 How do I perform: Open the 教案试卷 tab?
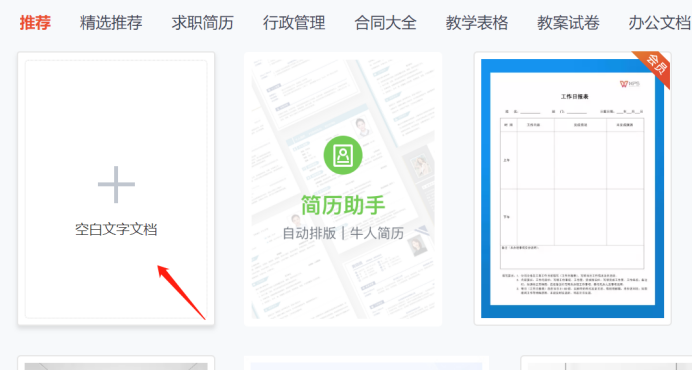tap(568, 23)
